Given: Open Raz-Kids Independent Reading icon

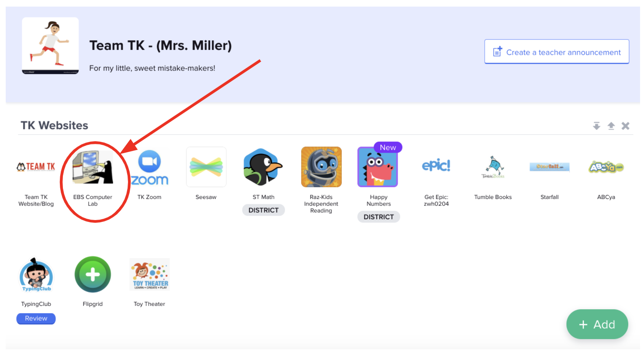Looking at the screenshot, I should click(x=321, y=167).
